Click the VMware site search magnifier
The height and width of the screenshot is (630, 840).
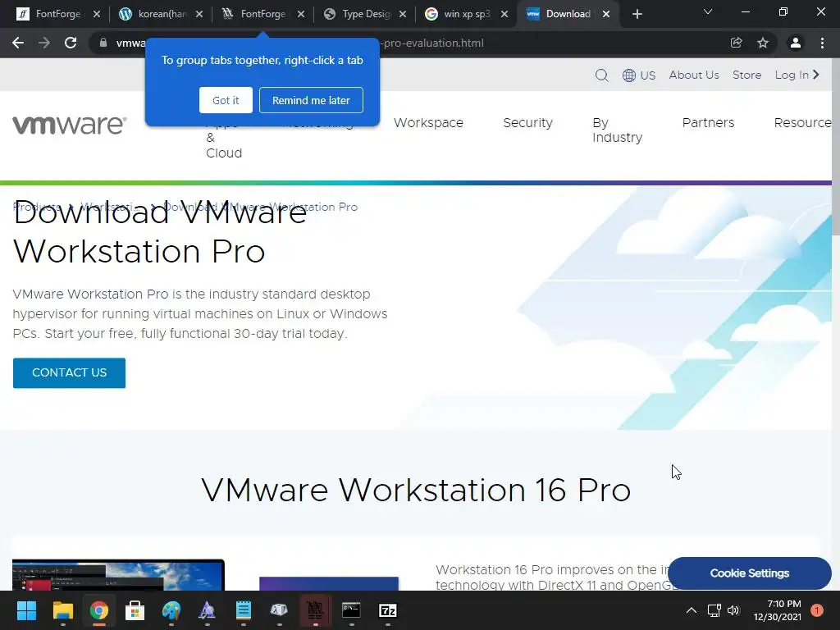pyautogui.click(x=601, y=75)
